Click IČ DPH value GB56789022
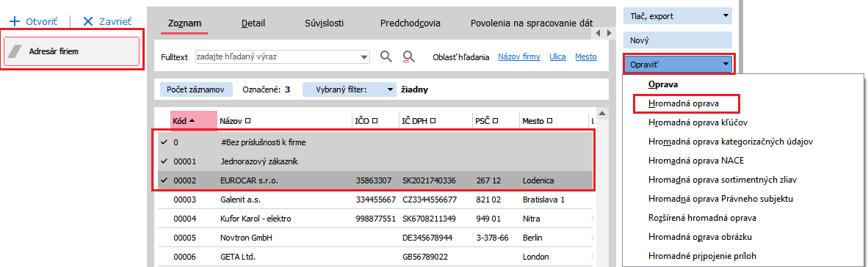868x267 pixels. (425, 257)
